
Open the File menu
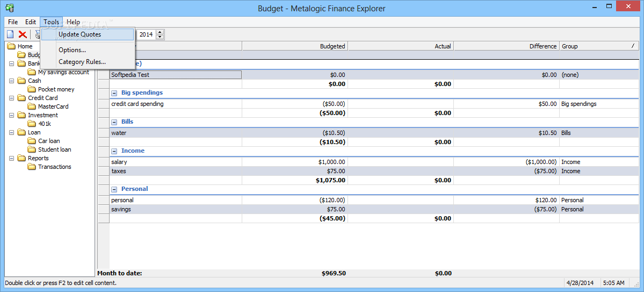[13, 22]
